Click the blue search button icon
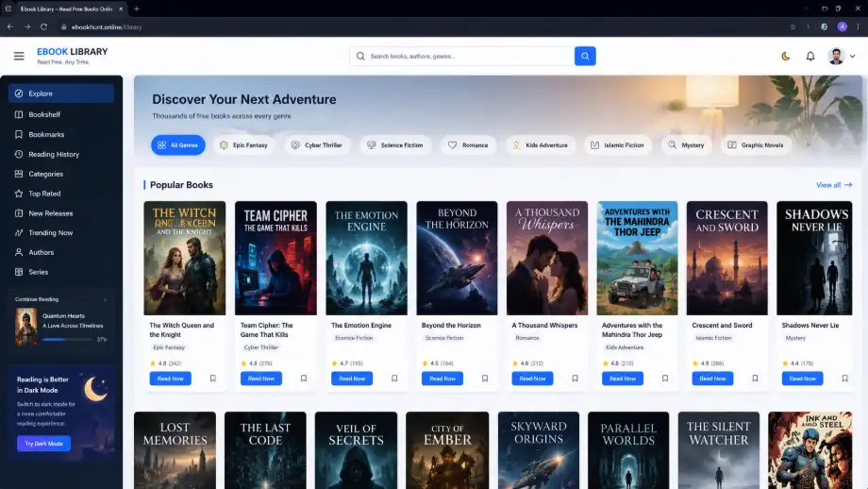This screenshot has width=868, height=489. [585, 56]
